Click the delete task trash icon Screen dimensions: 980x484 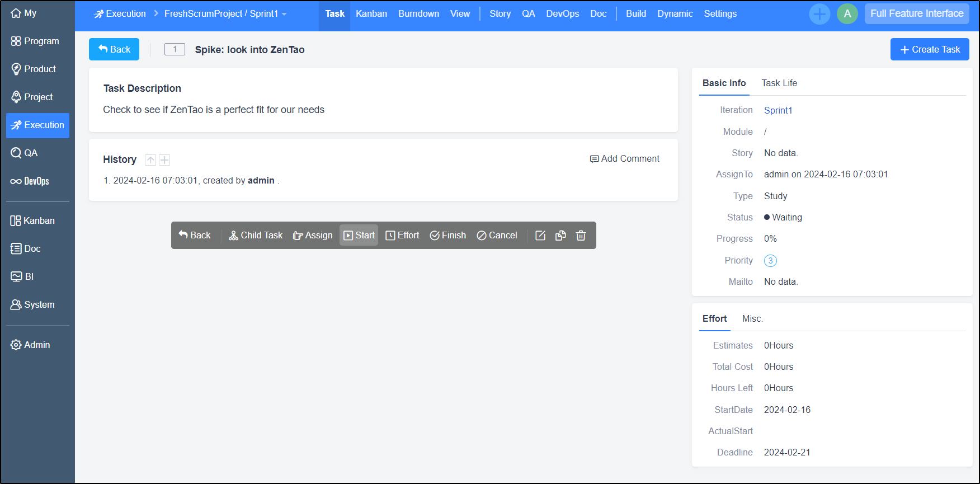581,236
